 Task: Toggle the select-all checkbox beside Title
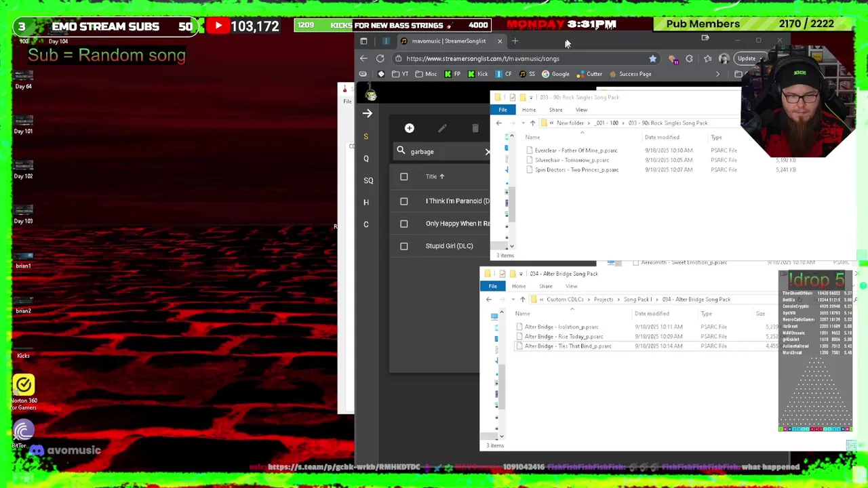403,176
